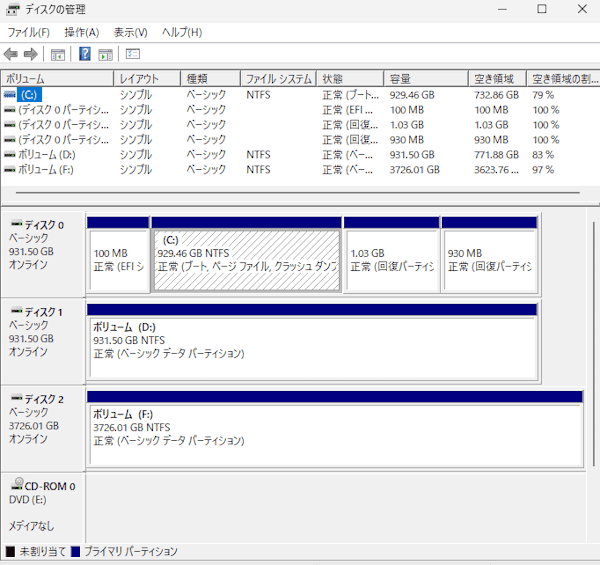Select ボリューム (F:) in the volume list

click(x=300, y=169)
